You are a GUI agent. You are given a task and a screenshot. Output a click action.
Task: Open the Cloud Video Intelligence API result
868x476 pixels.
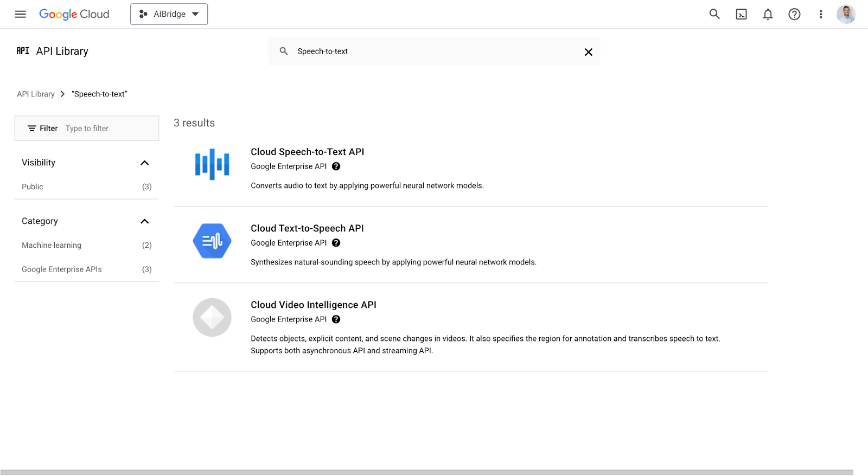[x=314, y=305]
